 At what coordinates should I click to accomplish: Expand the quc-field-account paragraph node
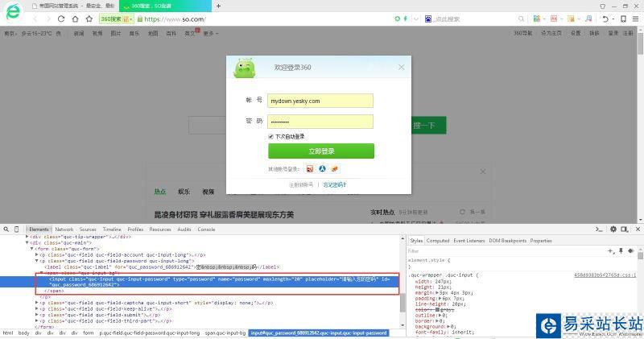click(x=37, y=254)
